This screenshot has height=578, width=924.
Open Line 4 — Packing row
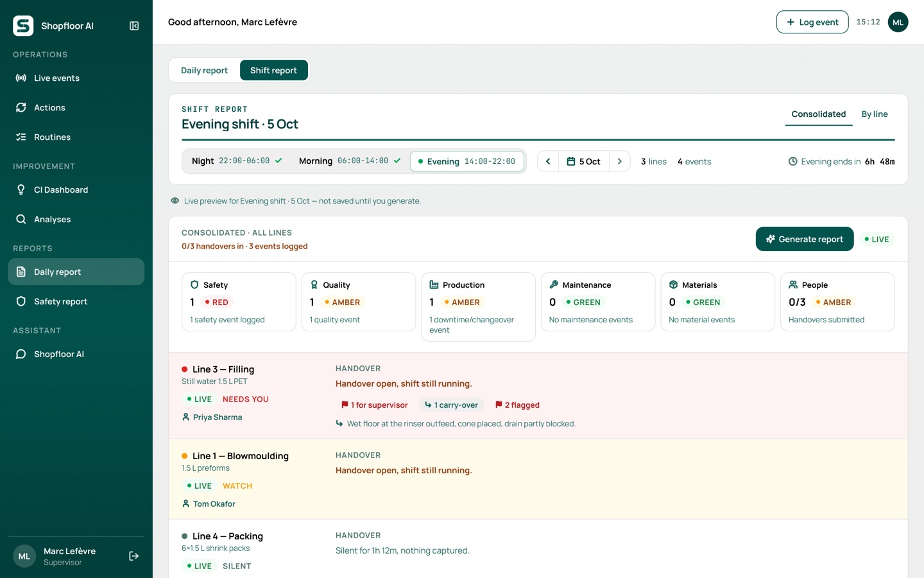click(538, 549)
